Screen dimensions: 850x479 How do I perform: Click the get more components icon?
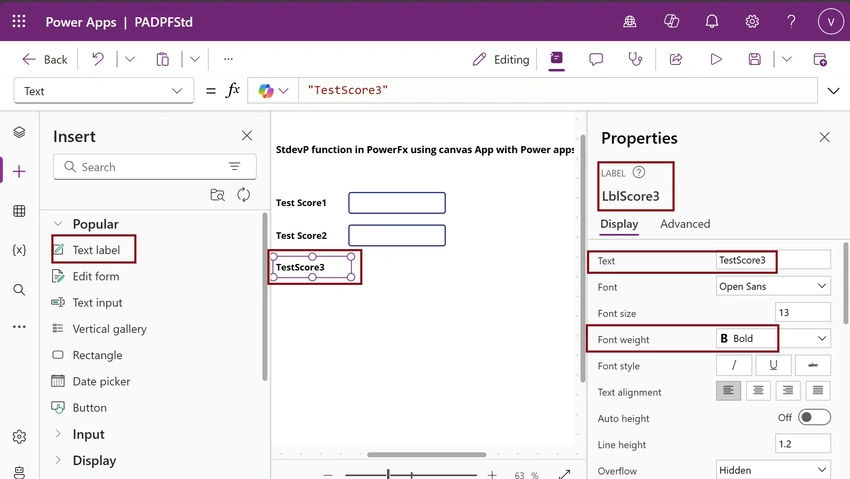coord(217,195)
